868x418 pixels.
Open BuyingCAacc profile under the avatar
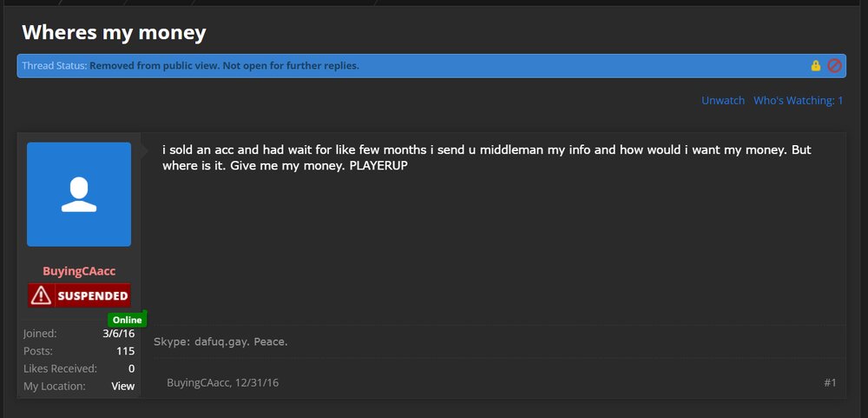tap(79, 271)
